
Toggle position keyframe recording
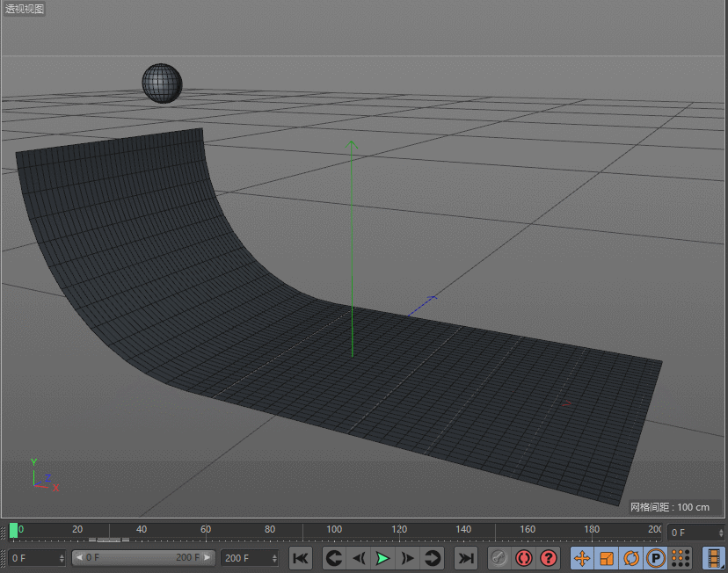click(582, 558)
